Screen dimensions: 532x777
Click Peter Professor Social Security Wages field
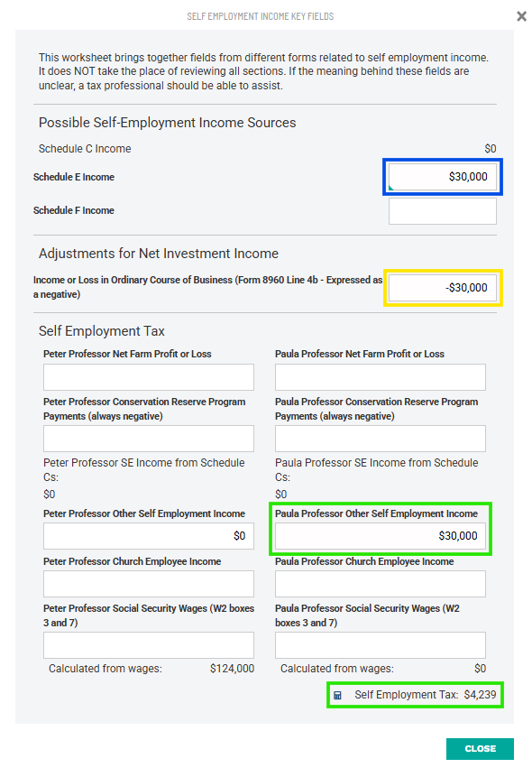point(149,644)
